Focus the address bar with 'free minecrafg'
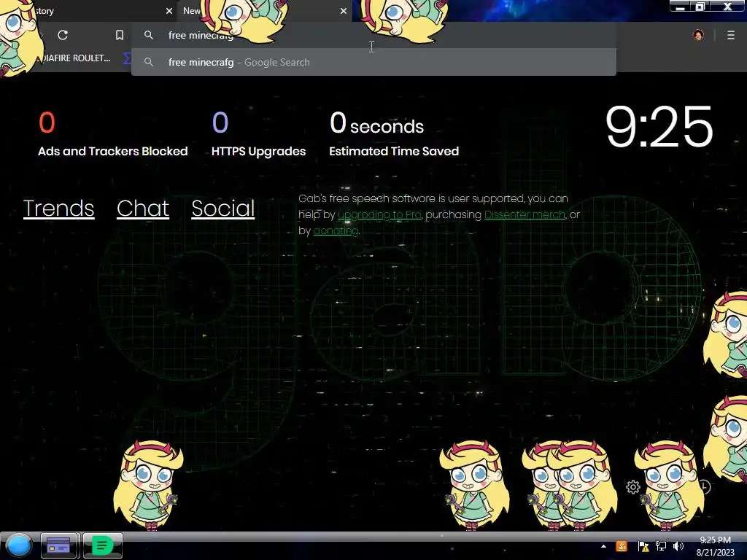This screenshot has width=747, height=560. coord(373,35)
